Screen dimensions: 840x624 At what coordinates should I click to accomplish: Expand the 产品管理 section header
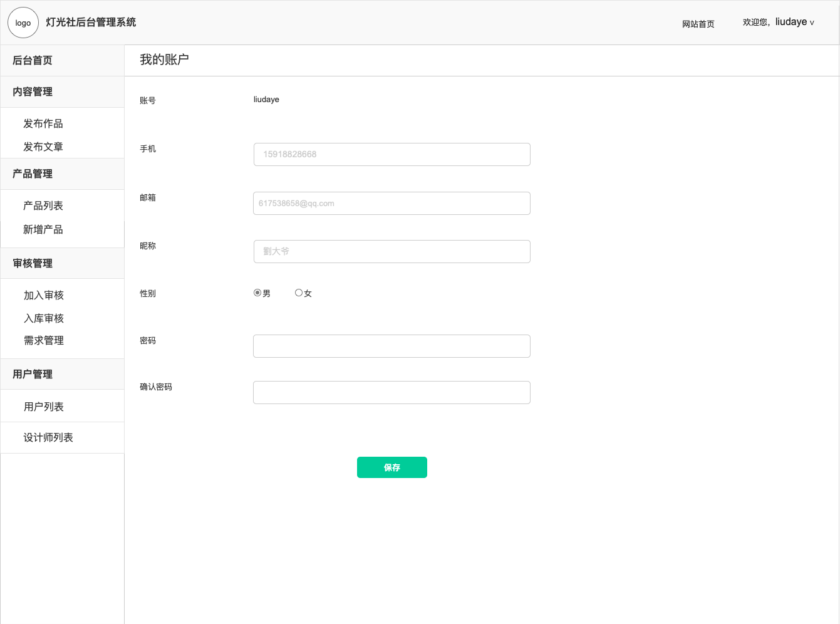point(33,174)
